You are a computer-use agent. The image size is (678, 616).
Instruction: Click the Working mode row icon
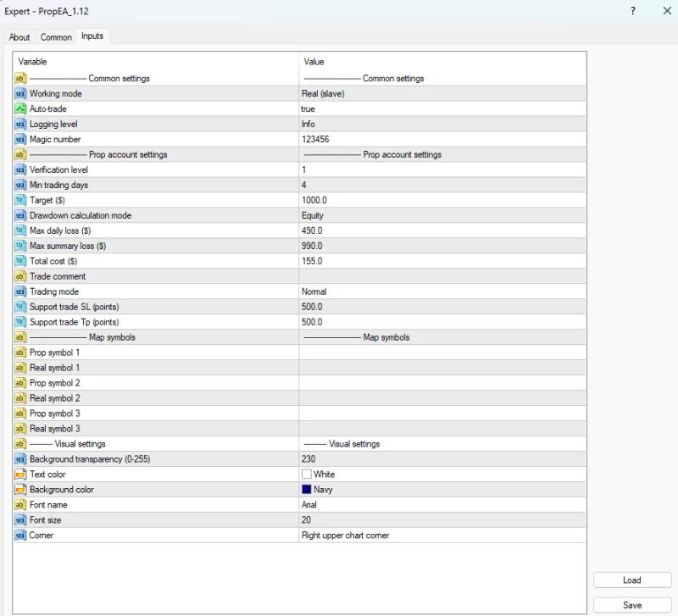(x=20, y=94)
